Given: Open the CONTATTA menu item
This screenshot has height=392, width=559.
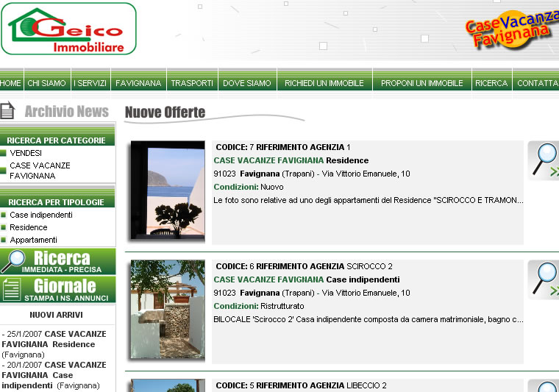Looking at the screenshot, I should 536,83.
